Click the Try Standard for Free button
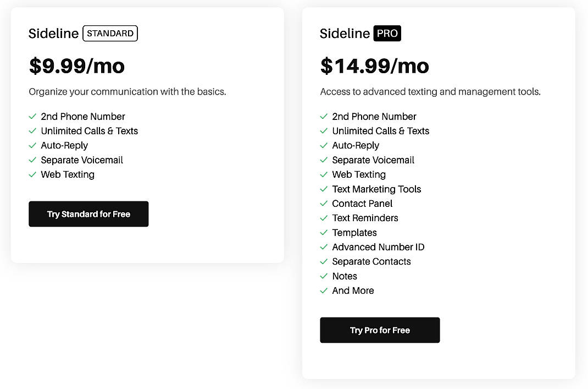This screenshot has width=588, height=389. [x=88, y=214]
